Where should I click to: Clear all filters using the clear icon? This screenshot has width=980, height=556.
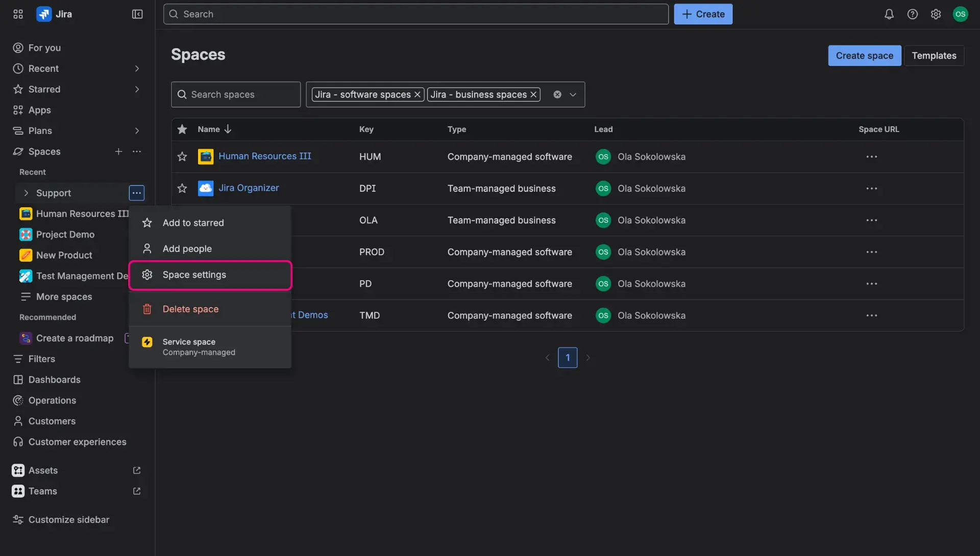(x=557, y=94)
